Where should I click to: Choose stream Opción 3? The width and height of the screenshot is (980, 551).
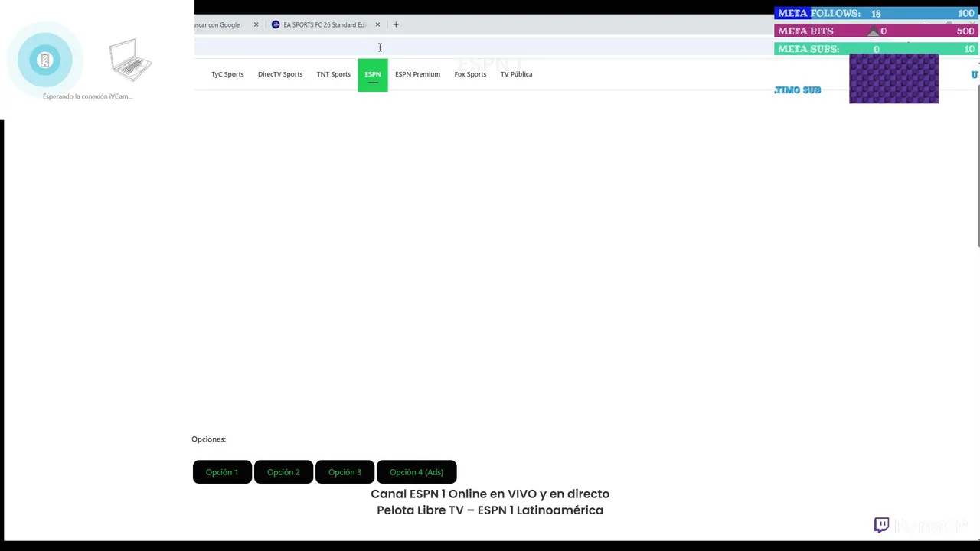click(x=345, y=472)
